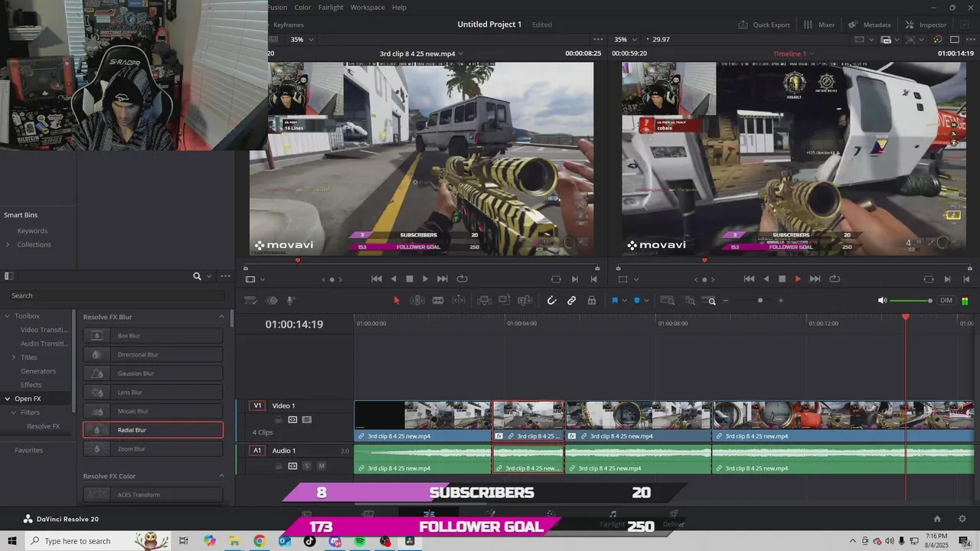This screenshot has height=551, width=980.
Task: Click Match Frame icon in source viewer
Action: [557, 279]
